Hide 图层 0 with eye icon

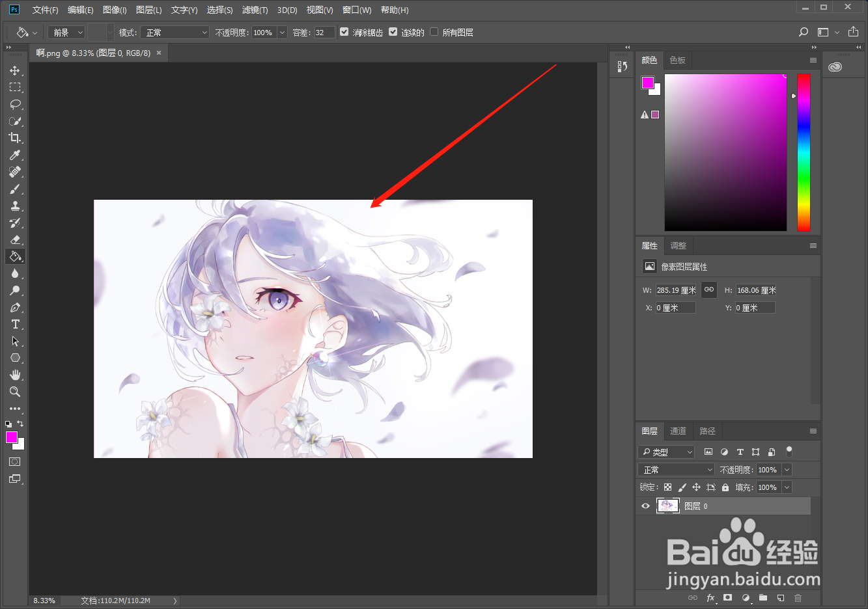(645, 506)
